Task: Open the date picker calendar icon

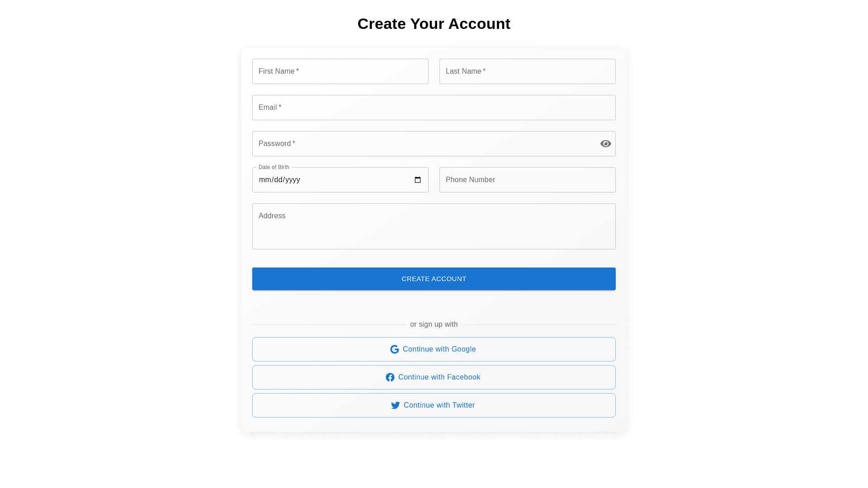Action: [418, 180]
